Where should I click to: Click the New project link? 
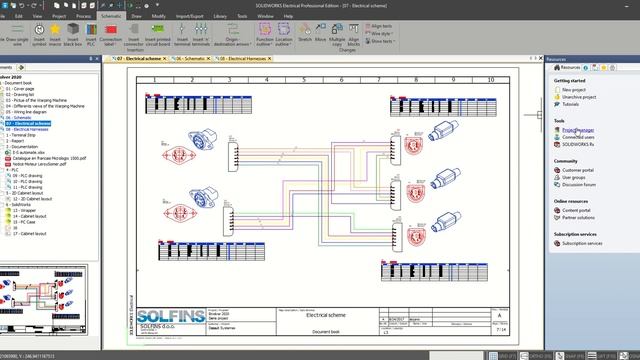click(573, 89)
